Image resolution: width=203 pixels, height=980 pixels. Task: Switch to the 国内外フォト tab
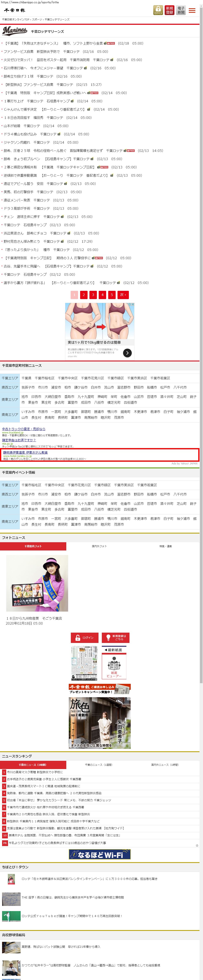pyautogui.click(x=99, y=546)
